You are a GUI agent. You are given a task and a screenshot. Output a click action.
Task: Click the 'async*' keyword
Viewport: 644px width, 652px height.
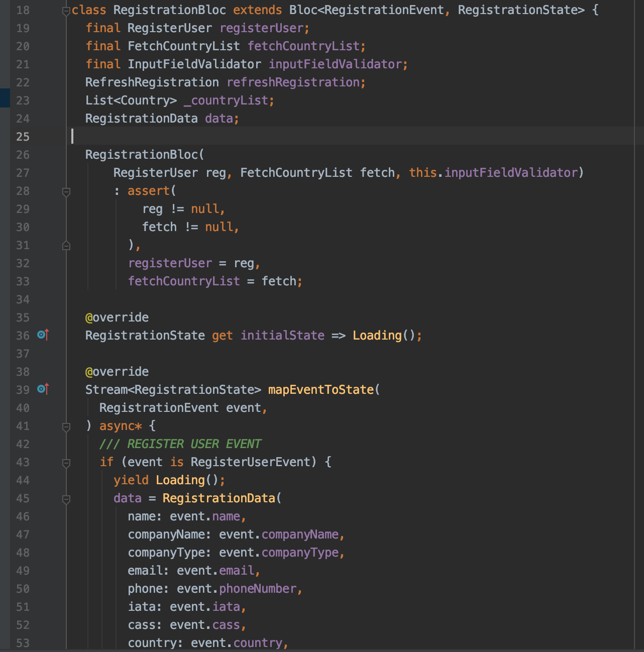(121, 426)
